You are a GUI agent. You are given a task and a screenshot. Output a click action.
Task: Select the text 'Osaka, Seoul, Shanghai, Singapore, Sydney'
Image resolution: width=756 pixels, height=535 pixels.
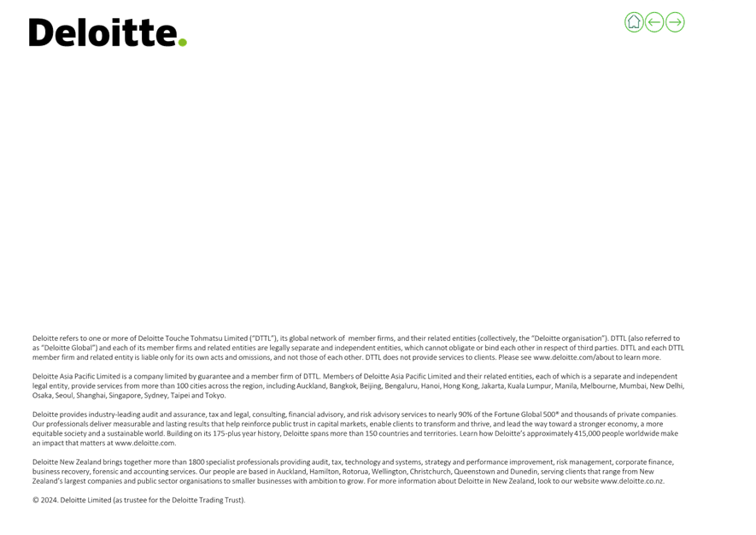pyautogui.click(x=100, y=396)
